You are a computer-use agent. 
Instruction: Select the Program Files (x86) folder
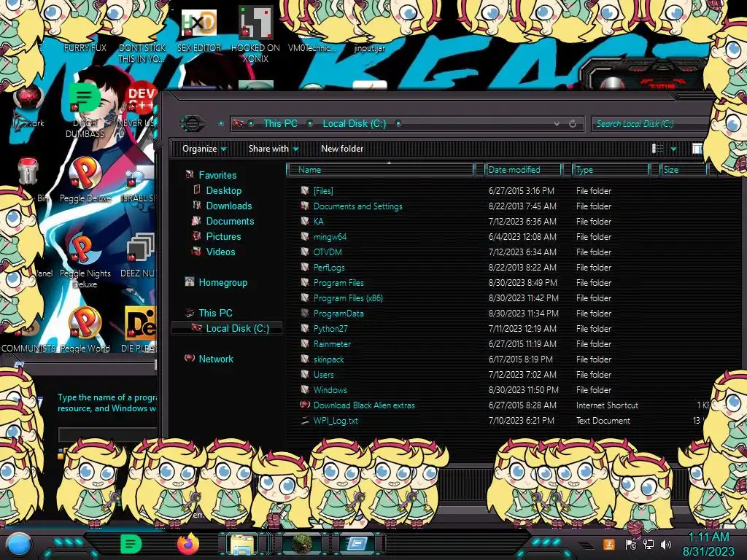point(348,298)
